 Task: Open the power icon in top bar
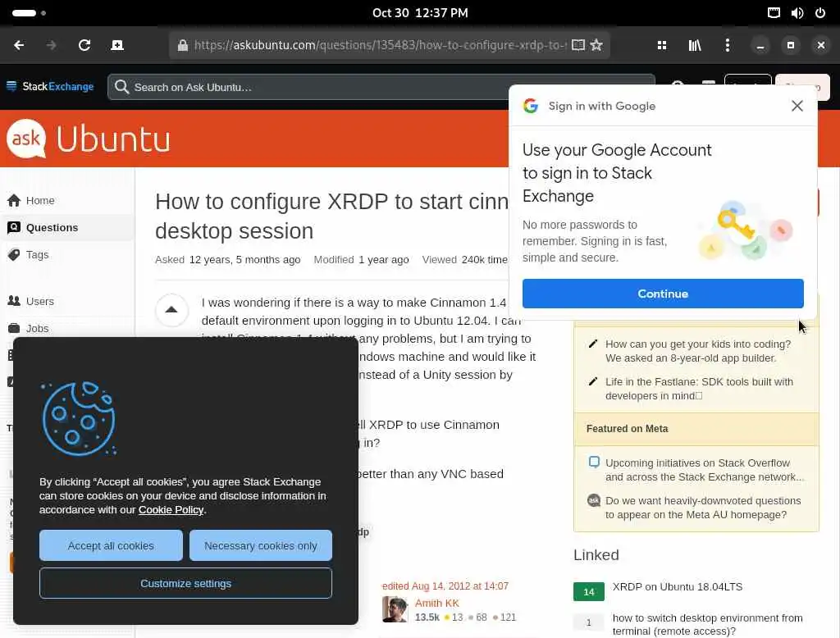(820, 13)
